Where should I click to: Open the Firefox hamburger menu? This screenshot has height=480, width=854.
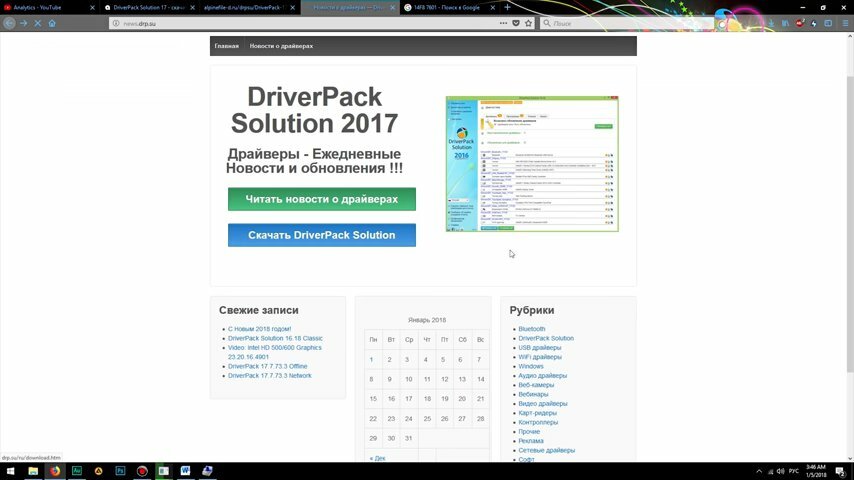point(845,23)
